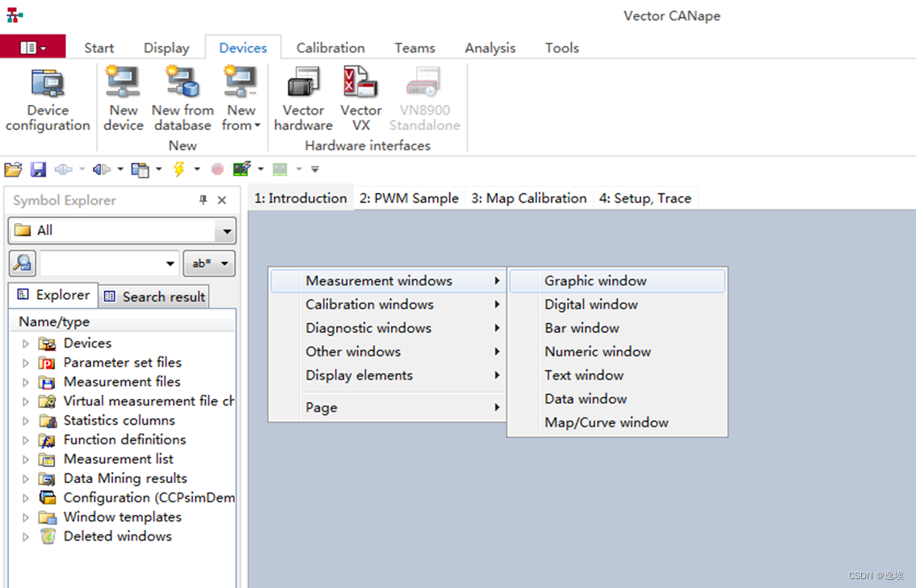Close the Symbol Explorer panel
916x588 pixels.
[x=222, y=200]
